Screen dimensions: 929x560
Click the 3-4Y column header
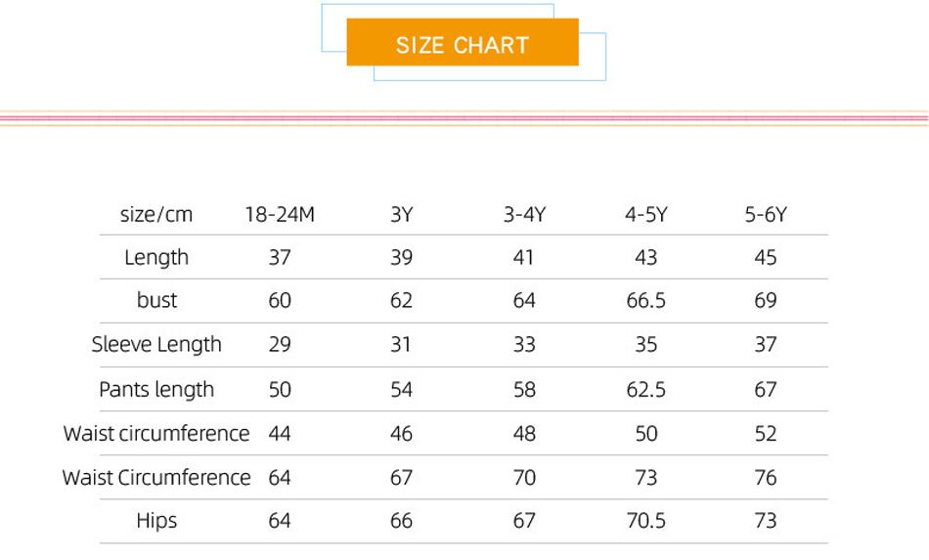(524, 214)
